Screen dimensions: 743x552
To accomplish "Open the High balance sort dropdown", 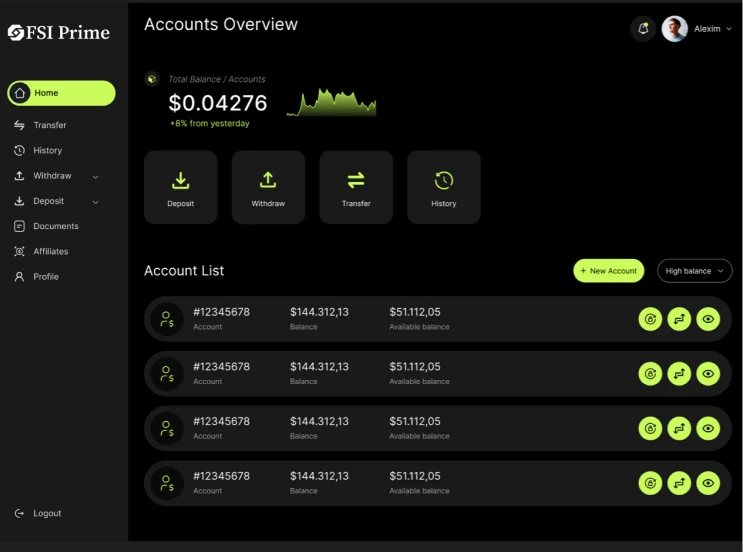I will click(x=694, y=271).
